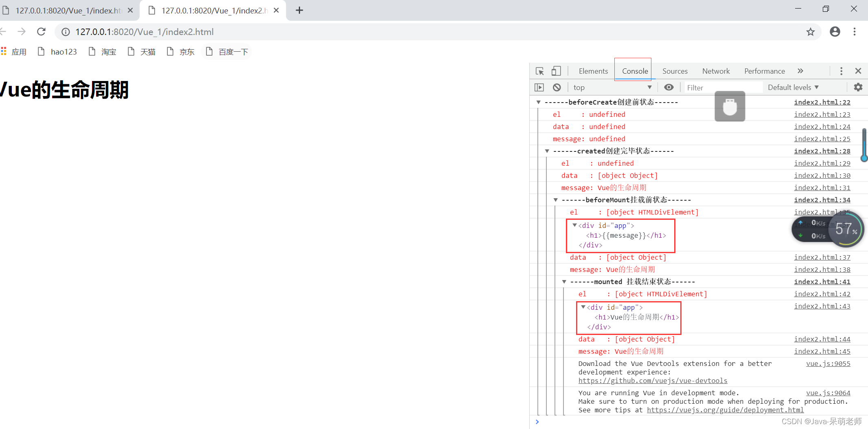Clear the console with the ban icon

point(557,88)
